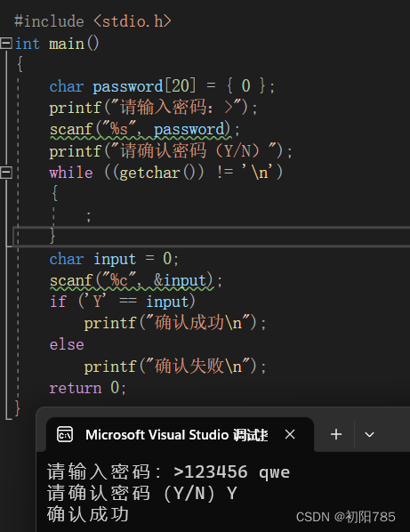The height and width of the screenshot is (532, 410).
Task: Click the lone semicolon inside while body
Action: [x=89, y=216]
